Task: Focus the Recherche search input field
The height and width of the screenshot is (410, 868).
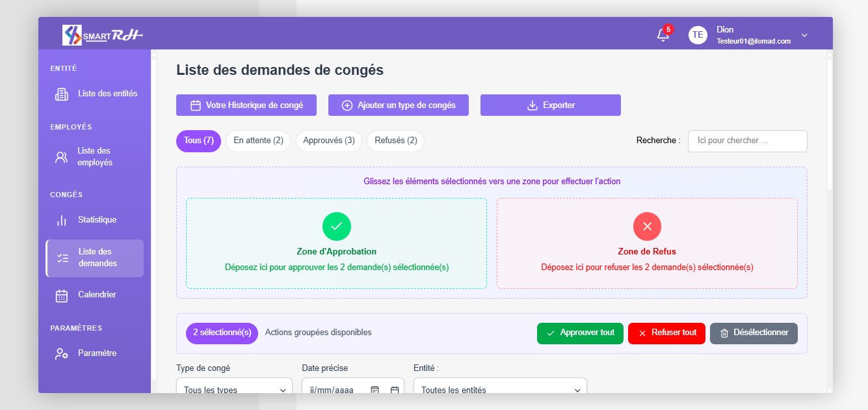Action: 747,141
